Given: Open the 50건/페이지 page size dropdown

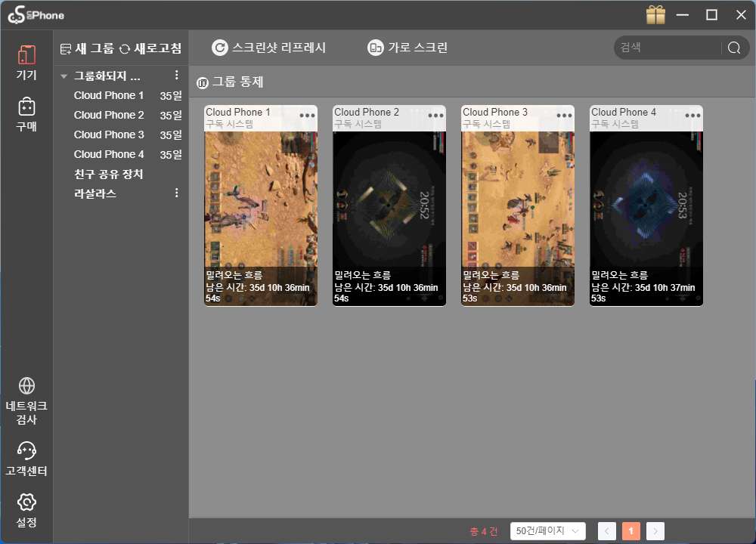Looking at the screenshot, I should coord(547,531).
